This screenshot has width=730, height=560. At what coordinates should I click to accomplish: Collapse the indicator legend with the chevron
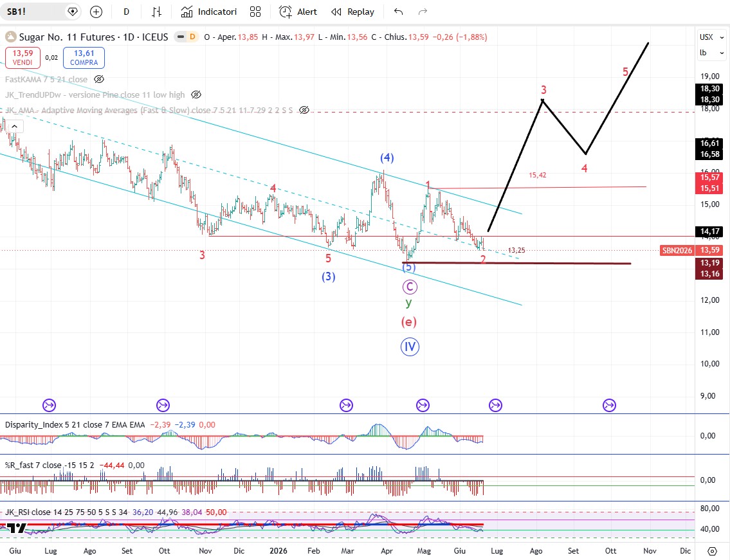click(14, 126)
